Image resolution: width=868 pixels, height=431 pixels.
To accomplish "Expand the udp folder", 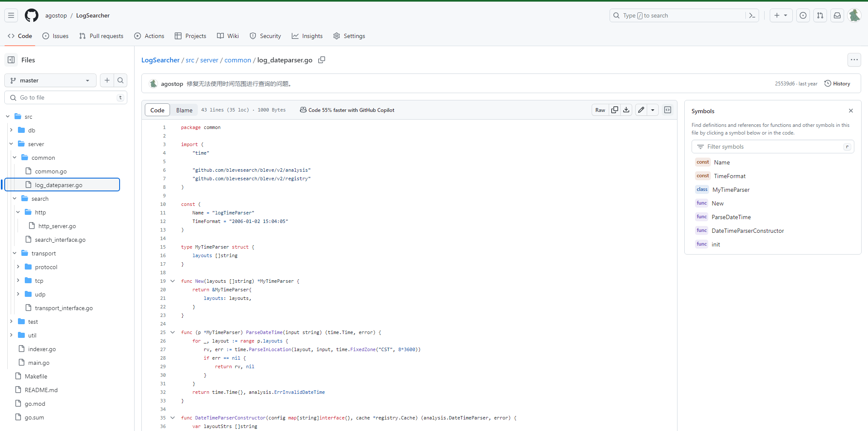I will (x=18, y=294).
